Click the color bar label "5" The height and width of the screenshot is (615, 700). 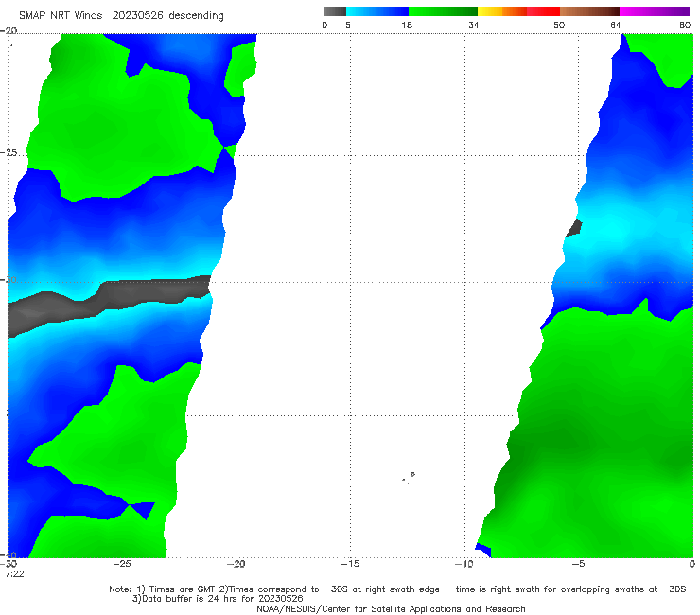coord(348,25)
